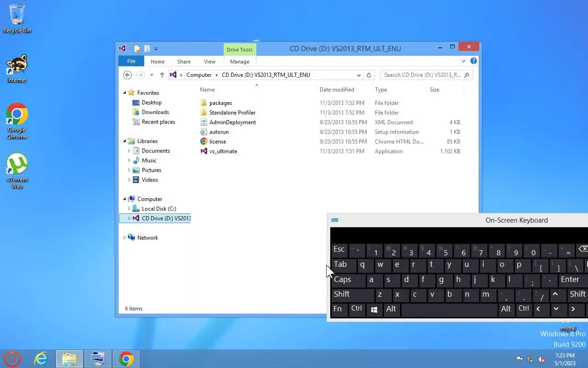Expand the ribbon with the chevron arrow
Image resolution: width=588 pixels, height=368 pixels.
(464, 61)
